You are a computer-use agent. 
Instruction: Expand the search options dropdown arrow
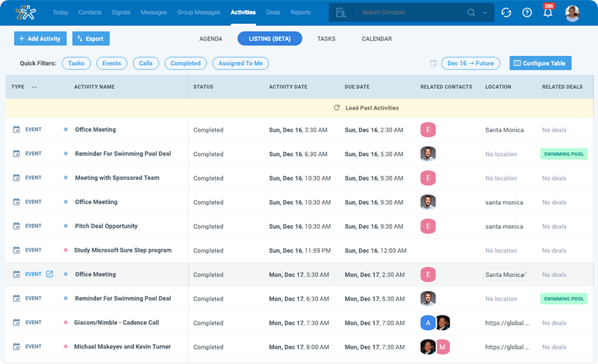tap(485, 13)
